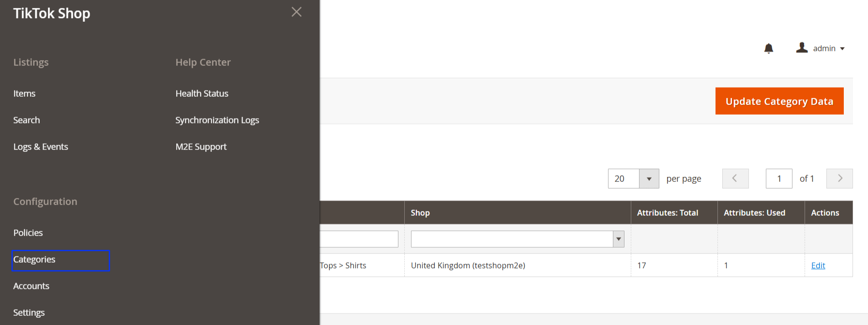Open Health Status in Help Center

click(202, 93)
